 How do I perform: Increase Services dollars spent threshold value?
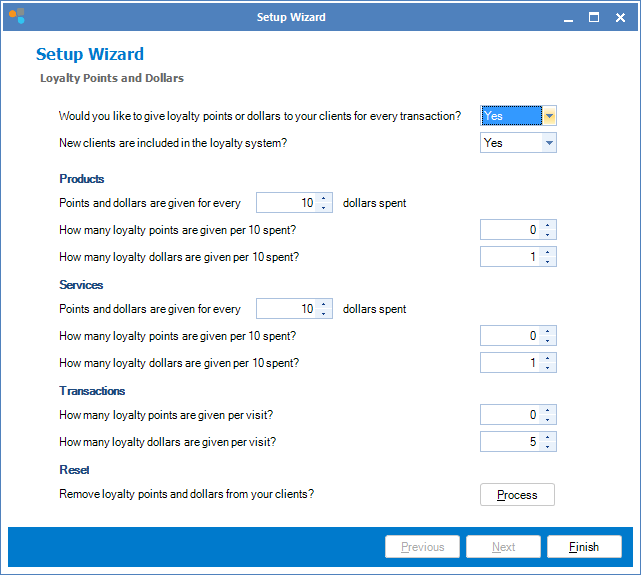point(323,304)
